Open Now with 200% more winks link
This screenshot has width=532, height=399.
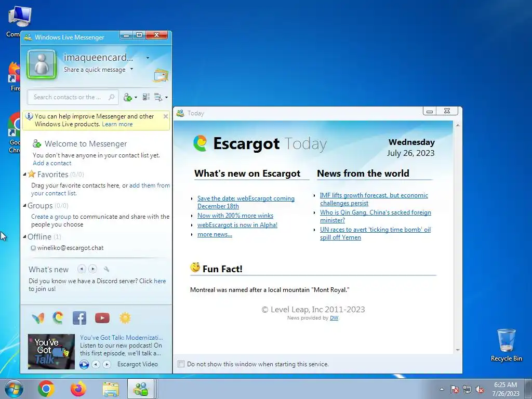point(235,216)
